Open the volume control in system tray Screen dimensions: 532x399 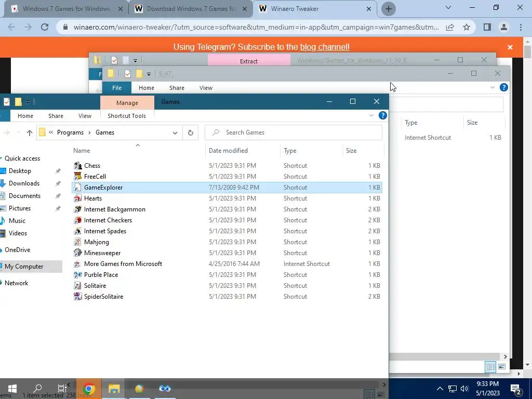point(464,389)
